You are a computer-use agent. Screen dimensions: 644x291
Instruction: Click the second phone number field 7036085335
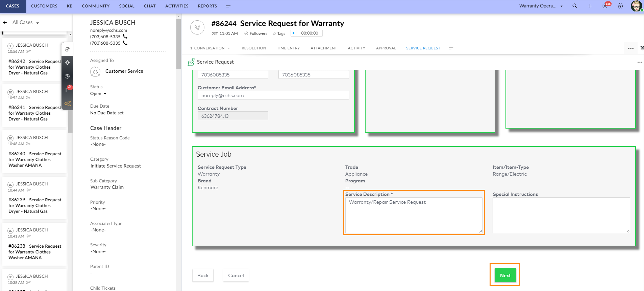pyautogui.click(x=314, y=74)
